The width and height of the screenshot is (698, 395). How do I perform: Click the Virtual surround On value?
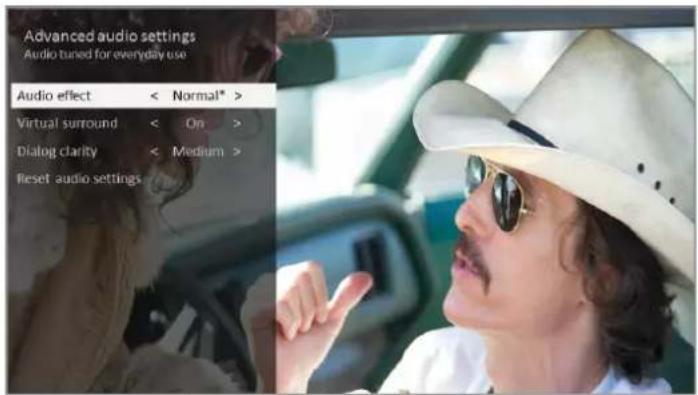(195, 123)
